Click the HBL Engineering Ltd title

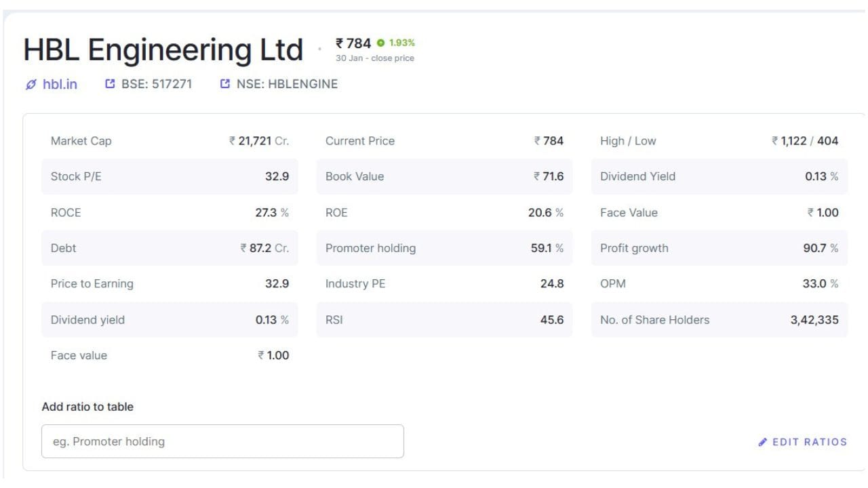click(163, 49)
